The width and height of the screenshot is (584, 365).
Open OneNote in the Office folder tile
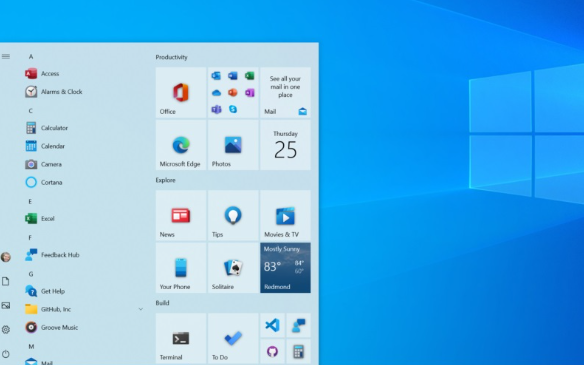pos(250,92)
